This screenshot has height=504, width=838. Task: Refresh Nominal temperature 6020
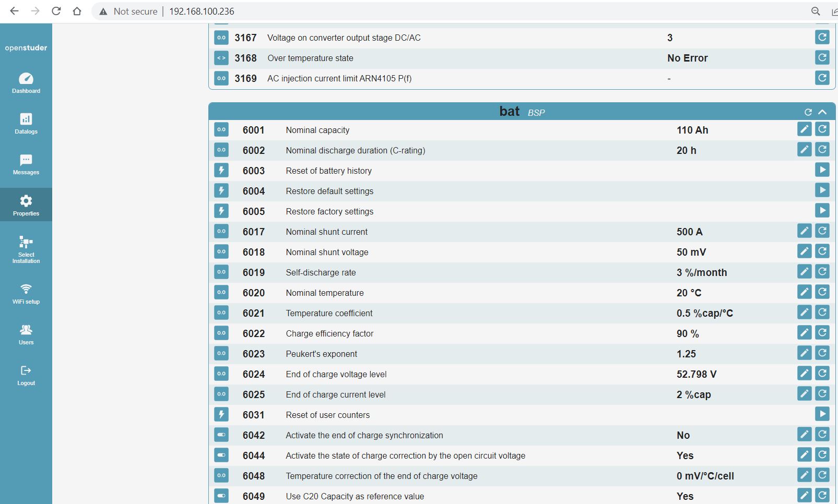pos(822,292)
